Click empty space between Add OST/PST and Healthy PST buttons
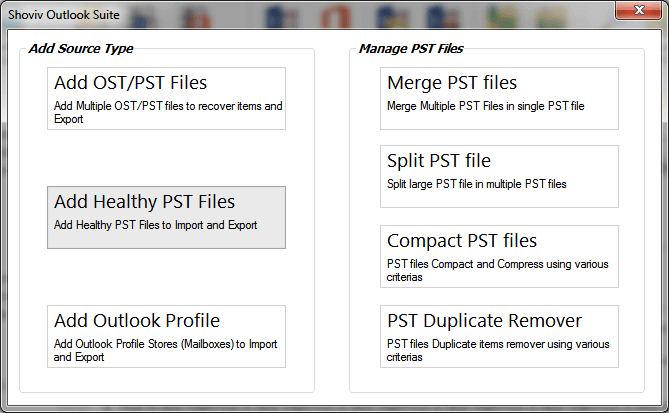The width and height of the screenshot is (669, 413). point(166,158)
